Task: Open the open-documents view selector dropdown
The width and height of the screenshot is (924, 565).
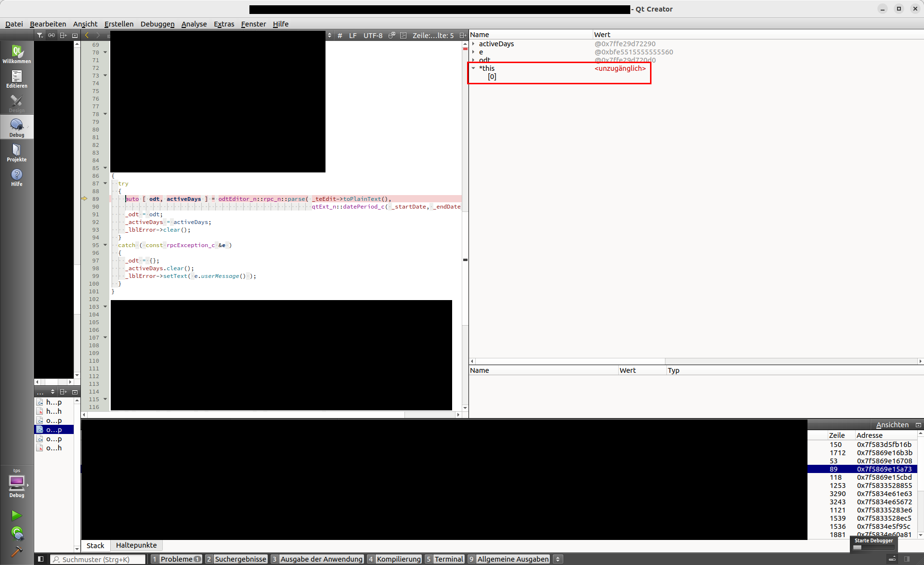Action: (x=52, y=392)
